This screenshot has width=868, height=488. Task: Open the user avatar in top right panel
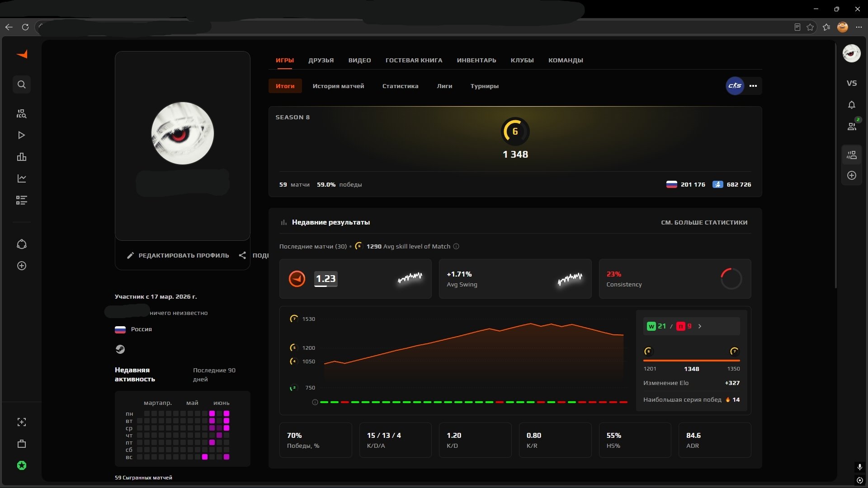click(852, 54)
